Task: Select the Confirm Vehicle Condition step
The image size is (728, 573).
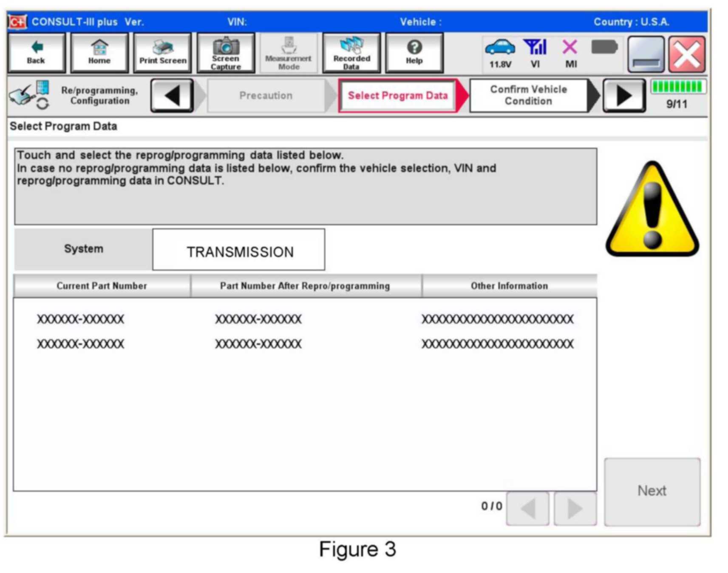Action: 528,96
